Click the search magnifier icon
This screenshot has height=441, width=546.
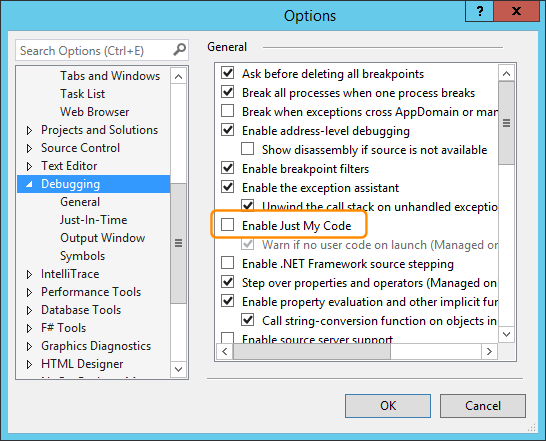click(x=179, y=50)
